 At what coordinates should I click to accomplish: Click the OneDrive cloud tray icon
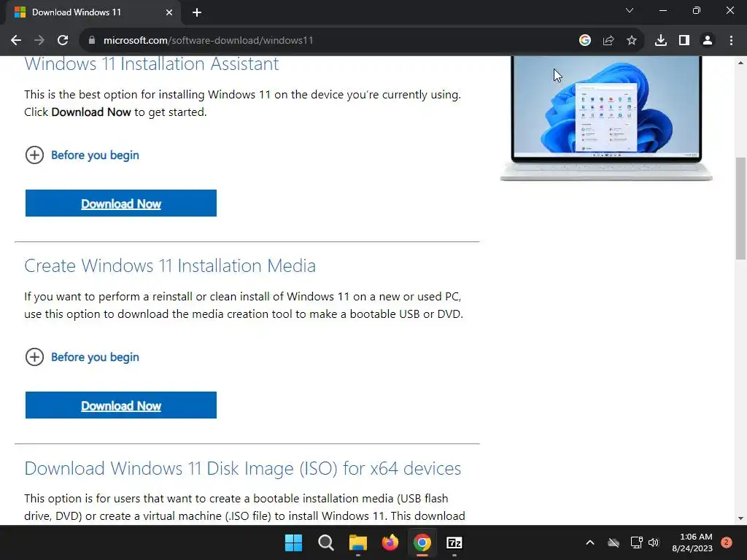tap(614, 542)
